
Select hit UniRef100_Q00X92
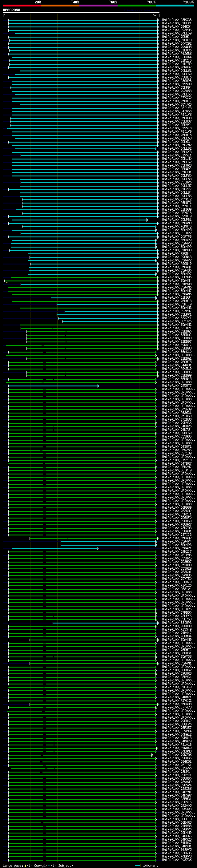(x=176, y=43)
